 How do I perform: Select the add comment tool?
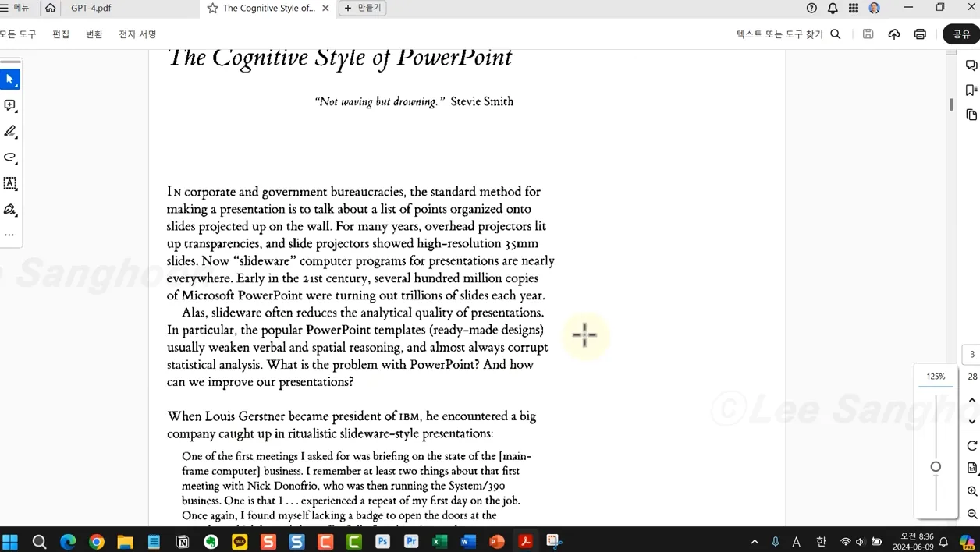tap(9, 105)
